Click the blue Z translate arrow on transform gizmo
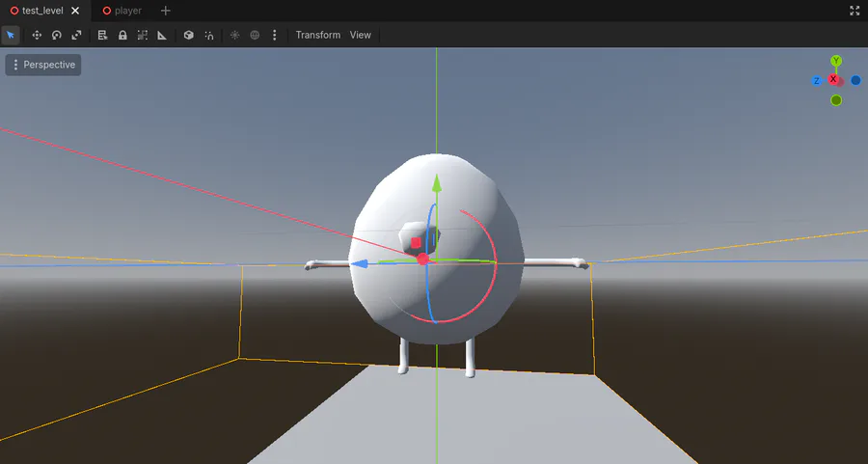Viewport: 868px width, 464px height. coord(360,264)
